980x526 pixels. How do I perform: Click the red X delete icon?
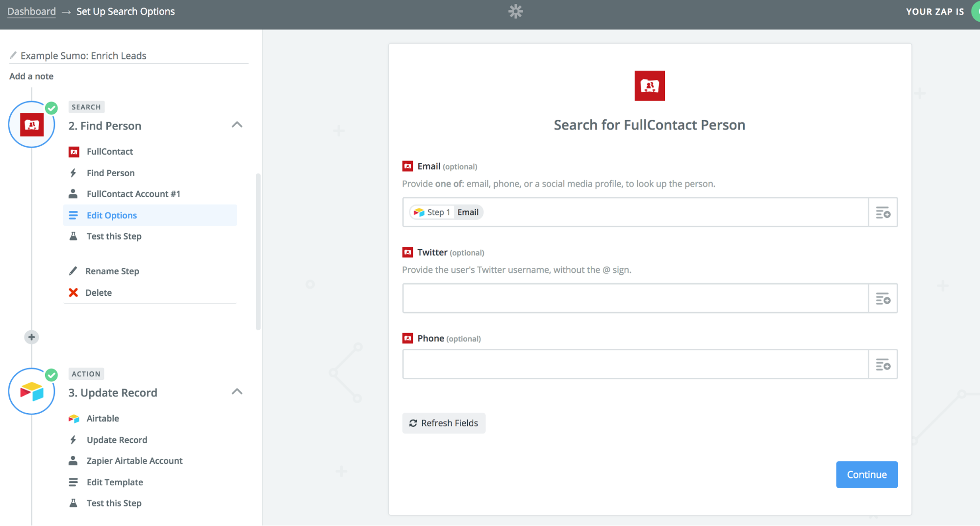coord(73,292)
